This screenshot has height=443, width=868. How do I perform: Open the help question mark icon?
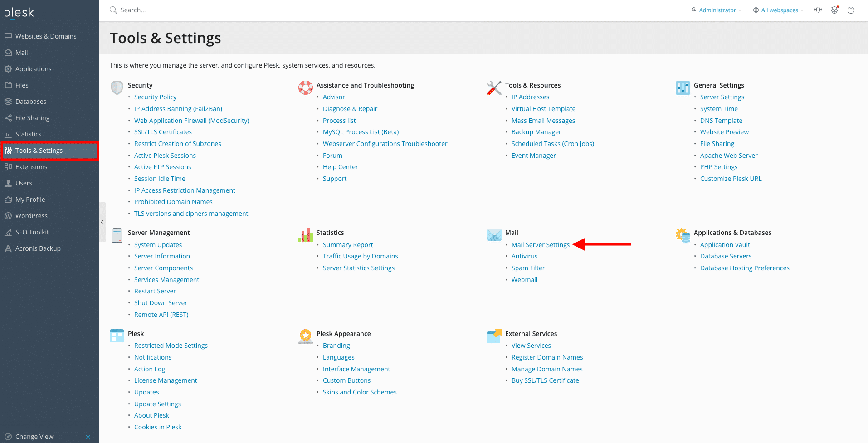(851, 10)
